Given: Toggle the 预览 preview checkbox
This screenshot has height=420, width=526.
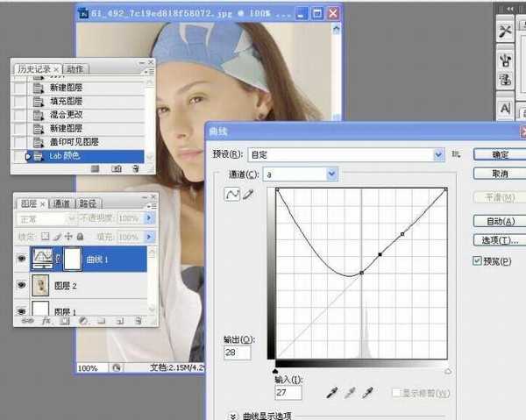Looking at the screenshot, I should [477, 261].
